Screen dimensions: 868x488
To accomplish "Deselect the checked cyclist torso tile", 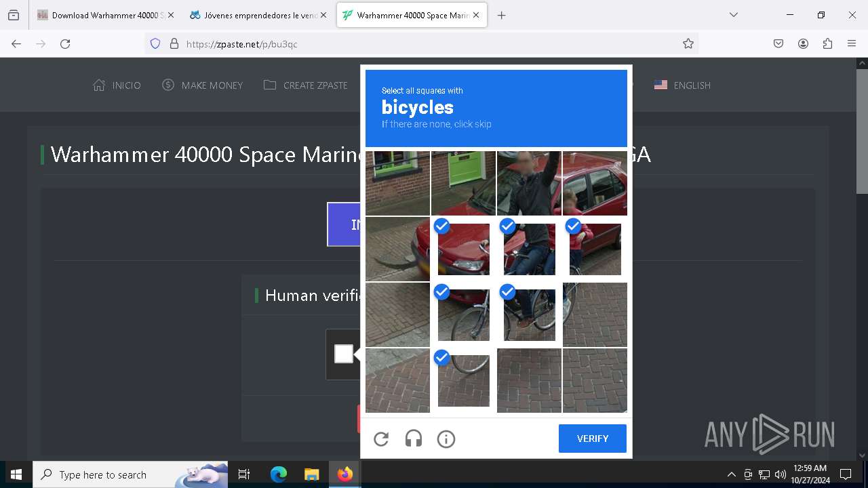I will click(x=530, y=249).
